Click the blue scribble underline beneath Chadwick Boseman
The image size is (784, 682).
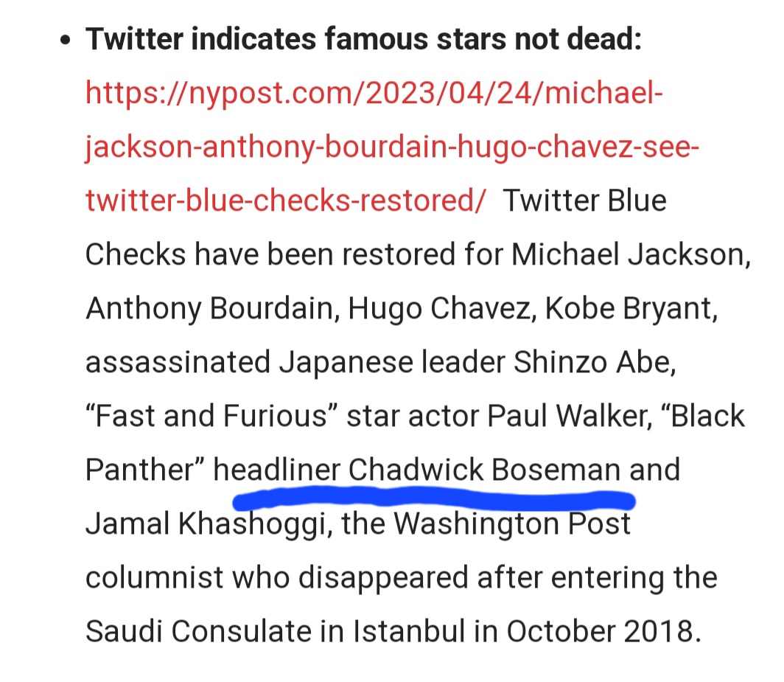433,500
